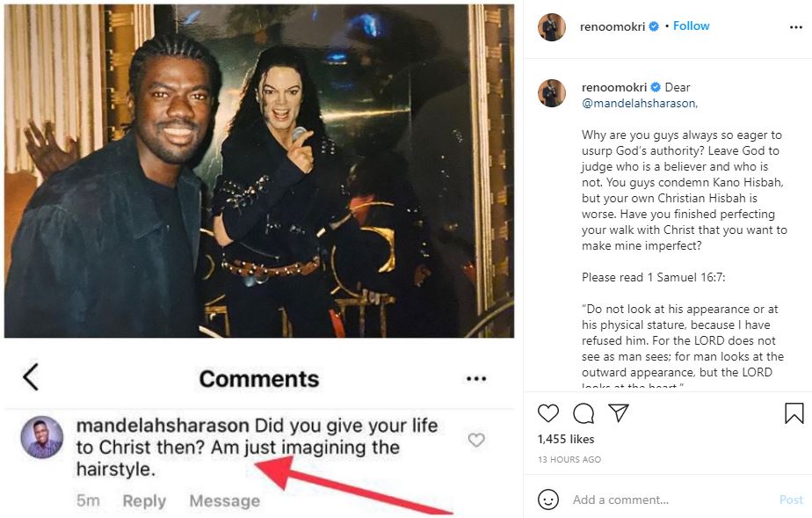Image resolution: width=812 pixels, height=518 pixels.
Task: Open the renoomokri profile picture in the header
Action: pyautogui.click(x=552, y=26)
